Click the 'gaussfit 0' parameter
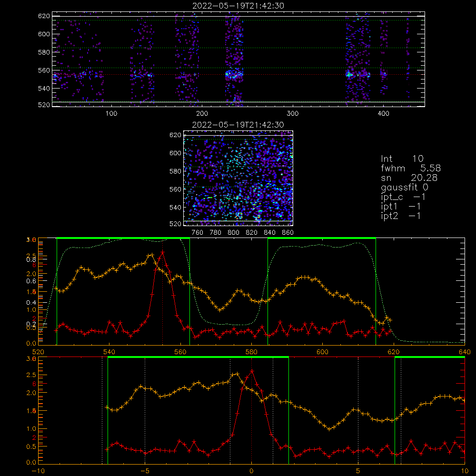Image resolution: width=476 pixels, height=476 pixels. click(404, 187)
